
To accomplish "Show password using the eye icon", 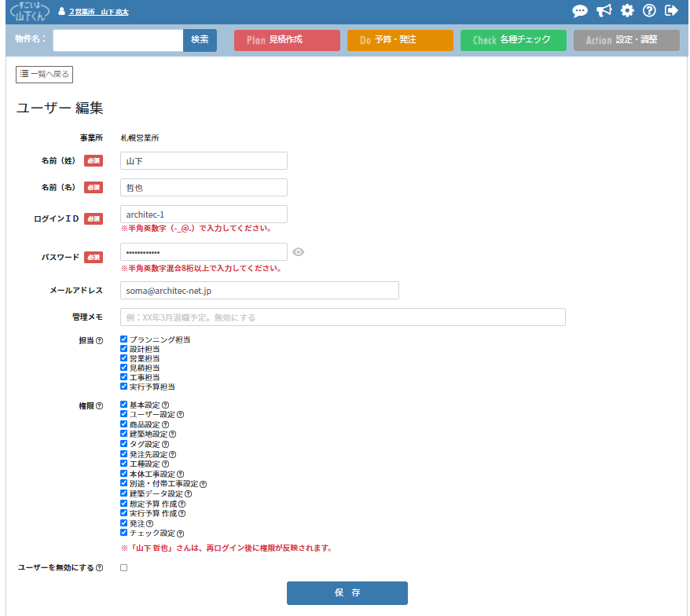I will pyautogui.click(x=298, y=252).
